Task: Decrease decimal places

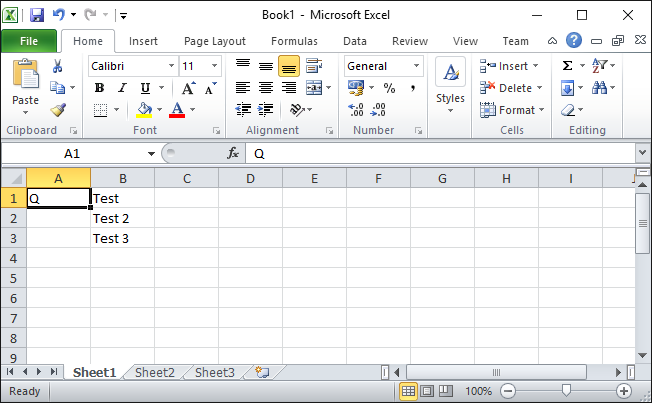Action: coord(378,110)
